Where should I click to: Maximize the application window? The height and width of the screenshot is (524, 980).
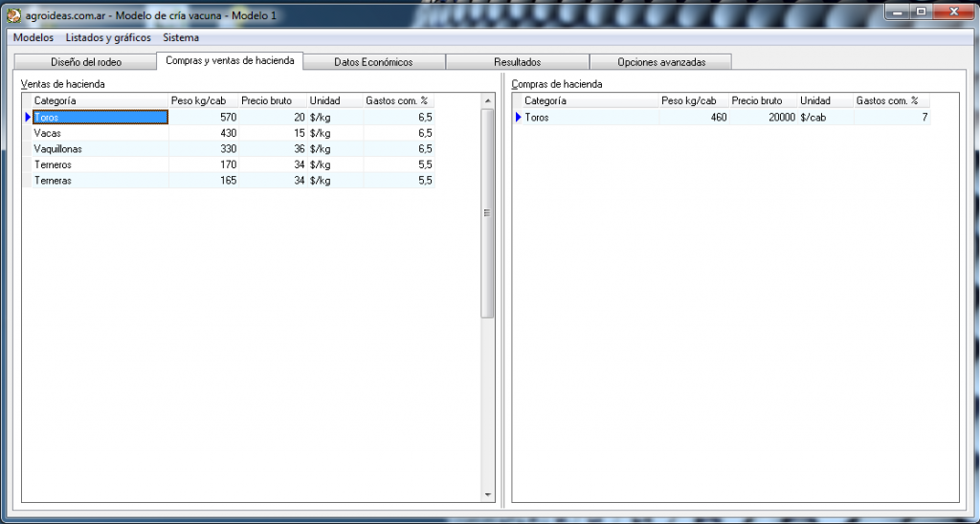(x=921, y=11)
